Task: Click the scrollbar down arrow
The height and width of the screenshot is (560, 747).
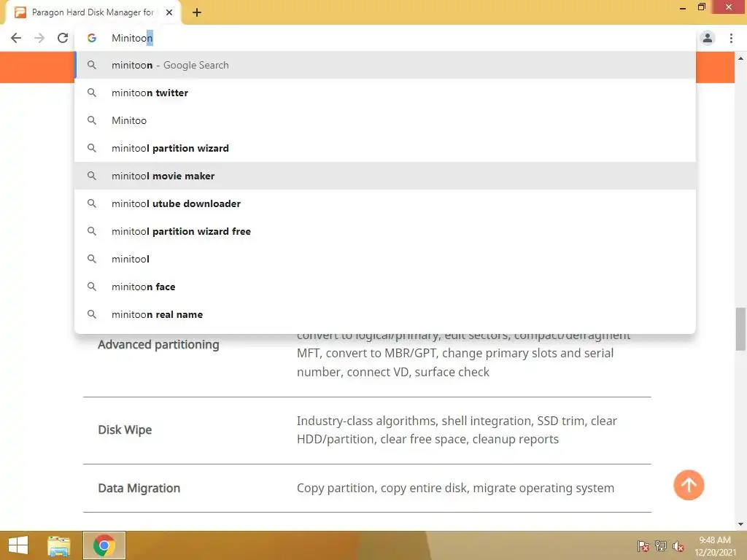Action: point(740,524)
